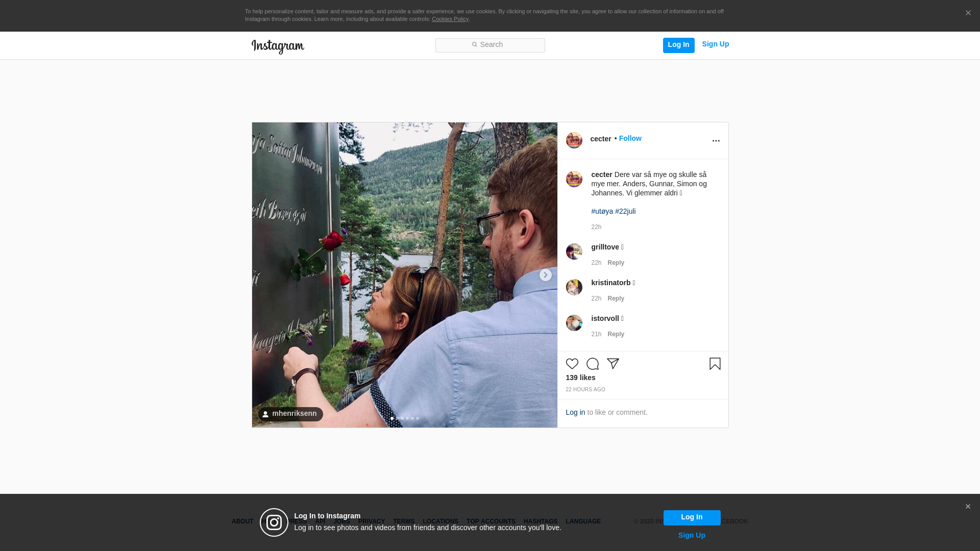This screenshot has height=551, width=980.
Task: Open the #utøya hashtag
Action: point(602,211)
